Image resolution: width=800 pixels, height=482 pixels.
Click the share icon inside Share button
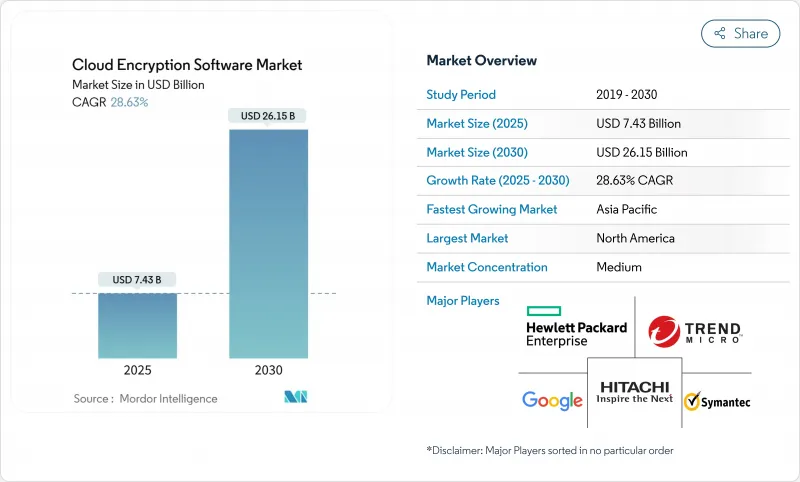click(719, 33)
